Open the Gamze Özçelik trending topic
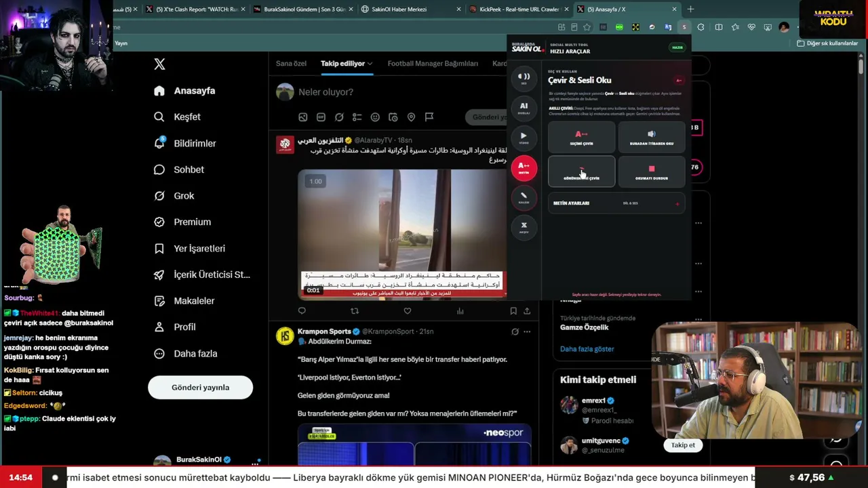 click(585, 327)
